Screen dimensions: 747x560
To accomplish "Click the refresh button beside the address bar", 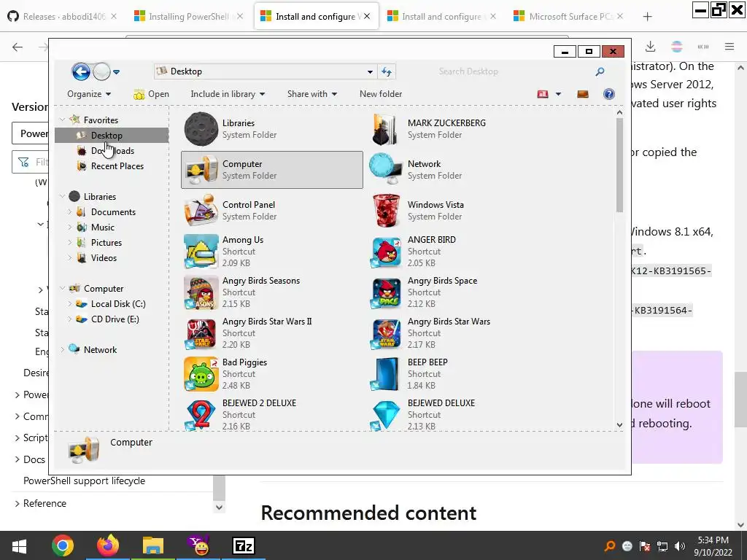I will coord(387,72).
